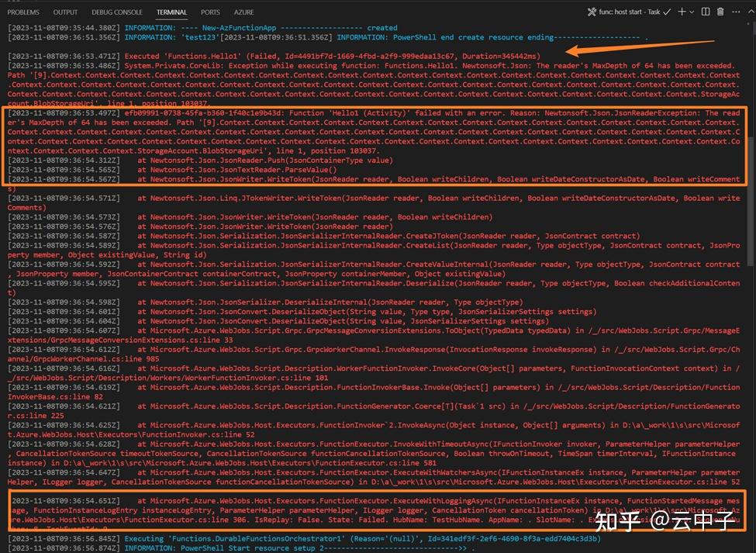
Task: Open the AZURE tab
Action: coord(243,12)
